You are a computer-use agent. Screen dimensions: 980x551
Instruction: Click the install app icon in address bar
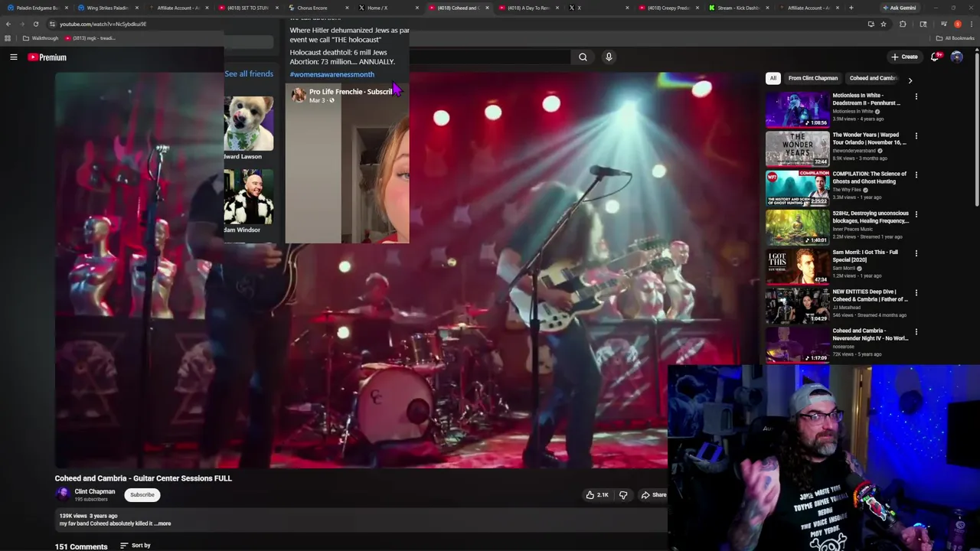coord(871,24)
